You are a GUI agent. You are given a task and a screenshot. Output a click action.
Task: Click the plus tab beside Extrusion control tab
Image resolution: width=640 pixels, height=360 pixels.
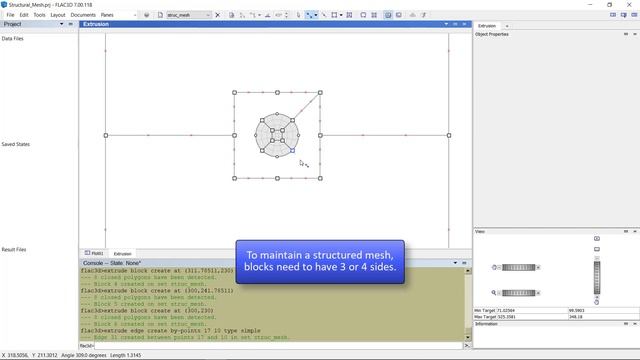coord(507,26)
